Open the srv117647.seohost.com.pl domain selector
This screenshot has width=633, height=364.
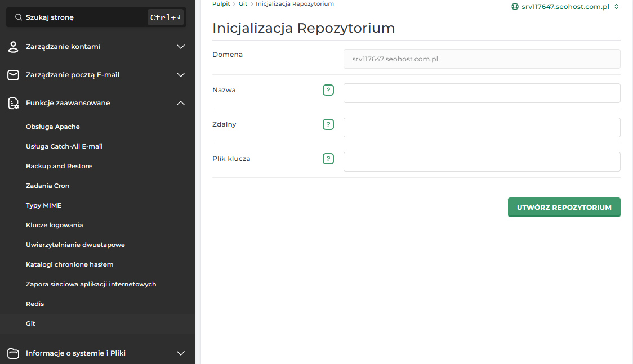click(x=565, y=6)
